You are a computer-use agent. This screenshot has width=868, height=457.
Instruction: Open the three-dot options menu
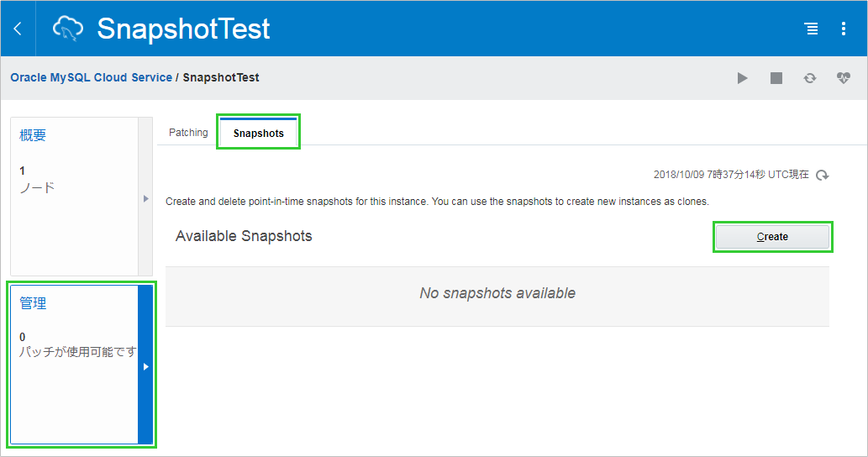tap(843, 29)
